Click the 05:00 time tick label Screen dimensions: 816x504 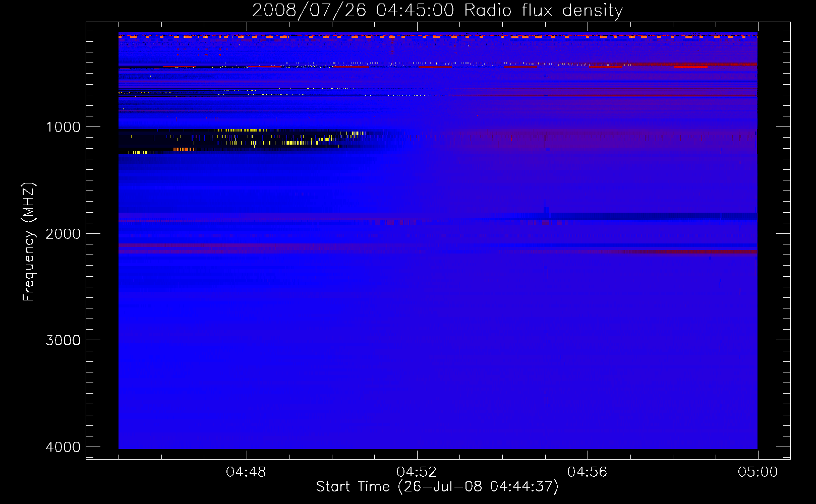[757, 472]
